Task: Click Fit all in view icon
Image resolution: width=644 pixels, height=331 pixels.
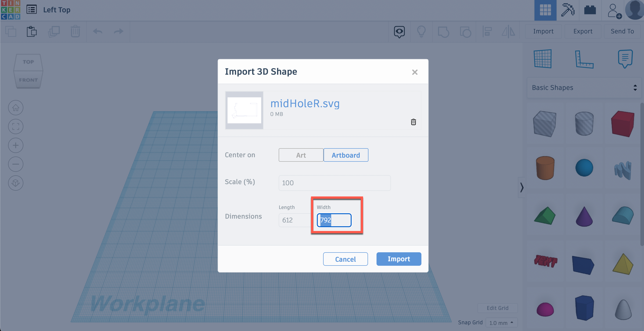Action: (16, 126)
